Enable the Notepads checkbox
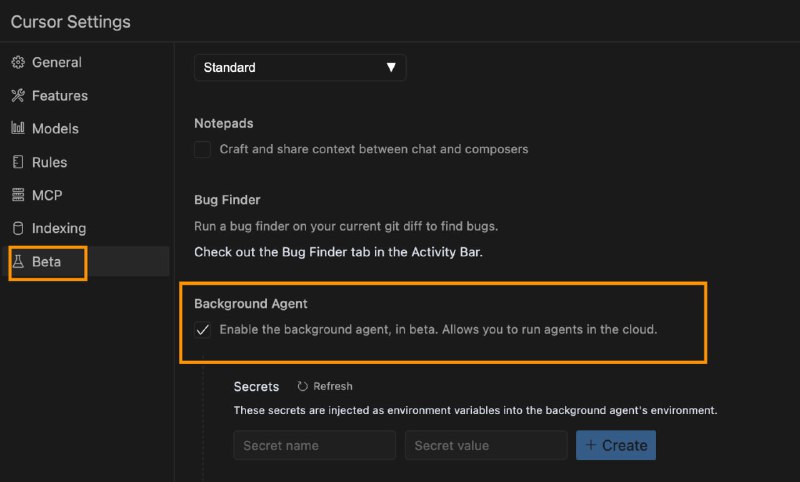 pos(203,149)
